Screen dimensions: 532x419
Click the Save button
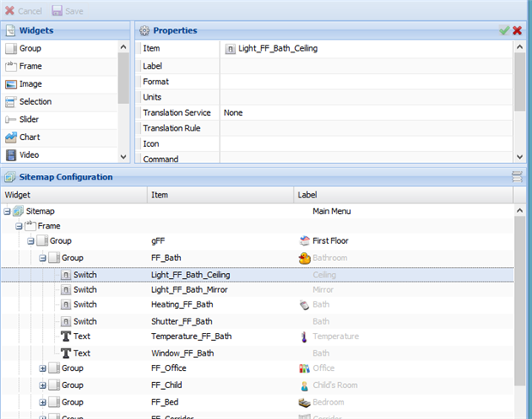point(68,11)
